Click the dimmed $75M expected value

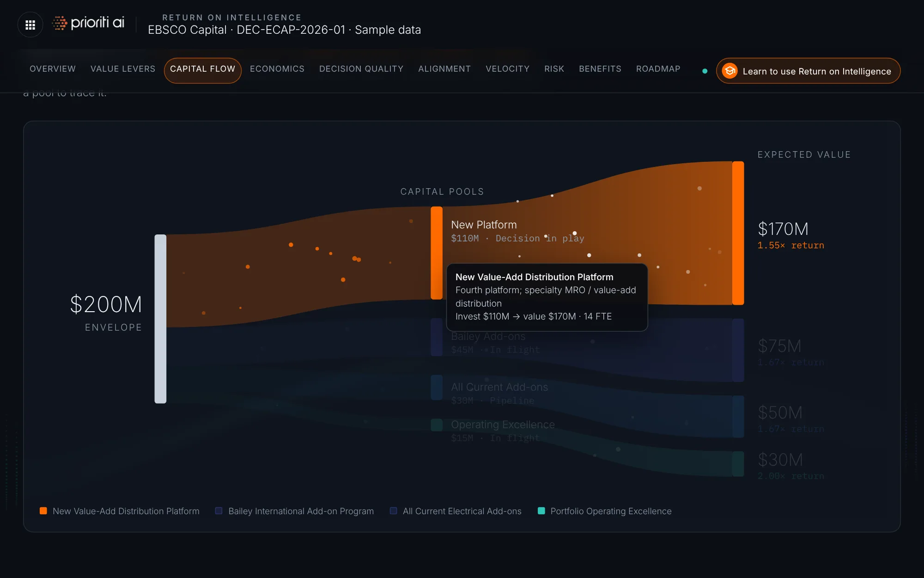click(780, 346)
